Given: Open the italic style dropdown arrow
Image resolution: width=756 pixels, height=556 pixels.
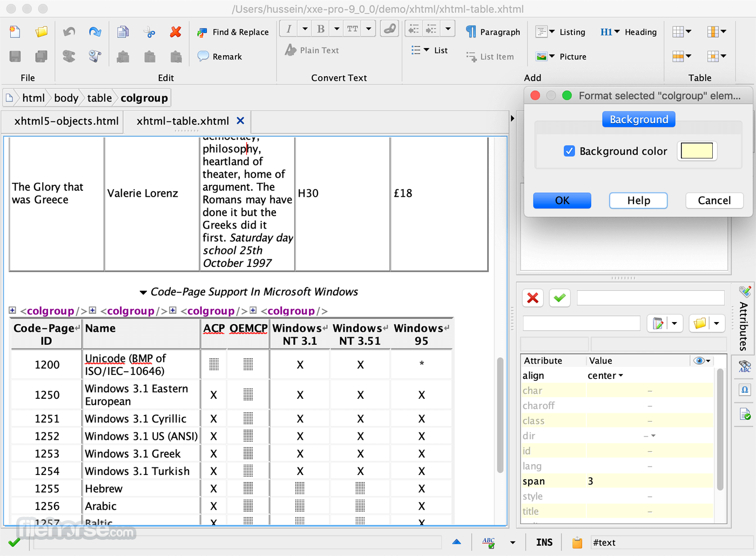Looking at the screenshot, I should coord(305,29).
